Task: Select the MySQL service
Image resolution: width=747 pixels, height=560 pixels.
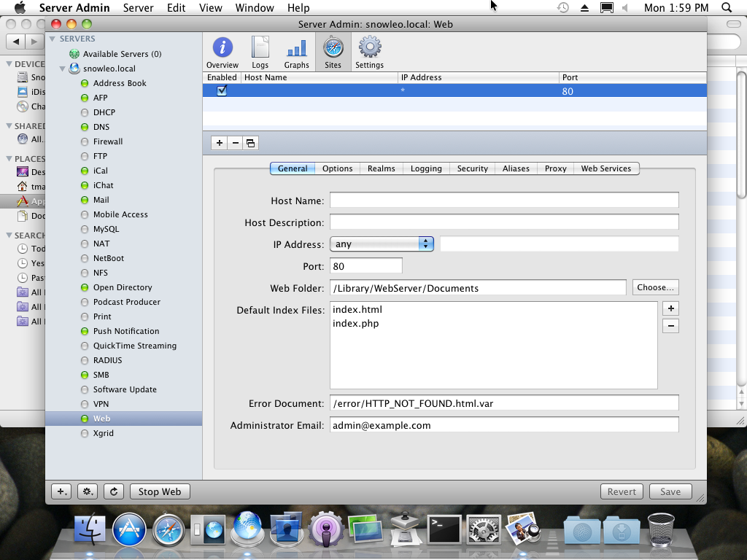Action: click(106, 229)
